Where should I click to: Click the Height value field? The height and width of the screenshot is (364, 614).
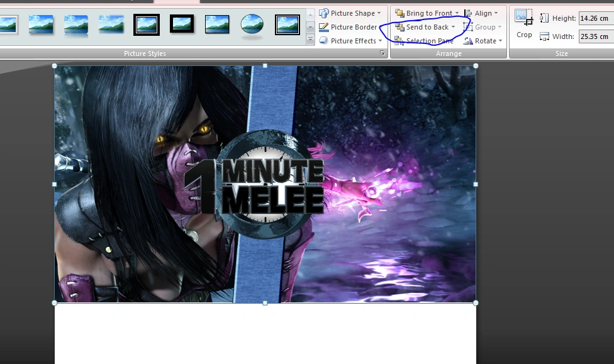596,18
